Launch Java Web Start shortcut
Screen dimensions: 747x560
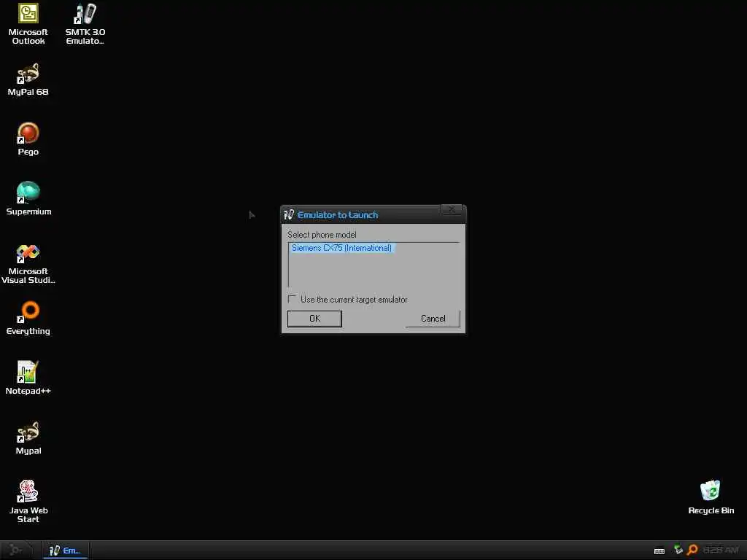28,502
